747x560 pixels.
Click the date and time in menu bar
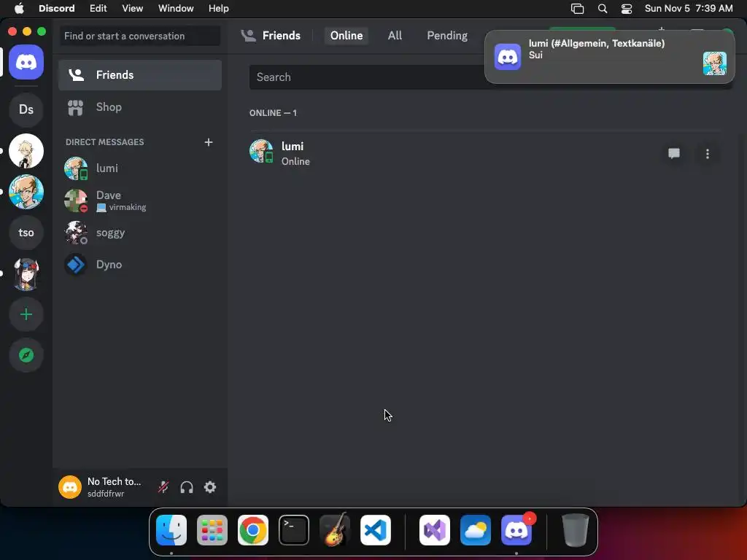pyautogui.click(x=689, y=9)
